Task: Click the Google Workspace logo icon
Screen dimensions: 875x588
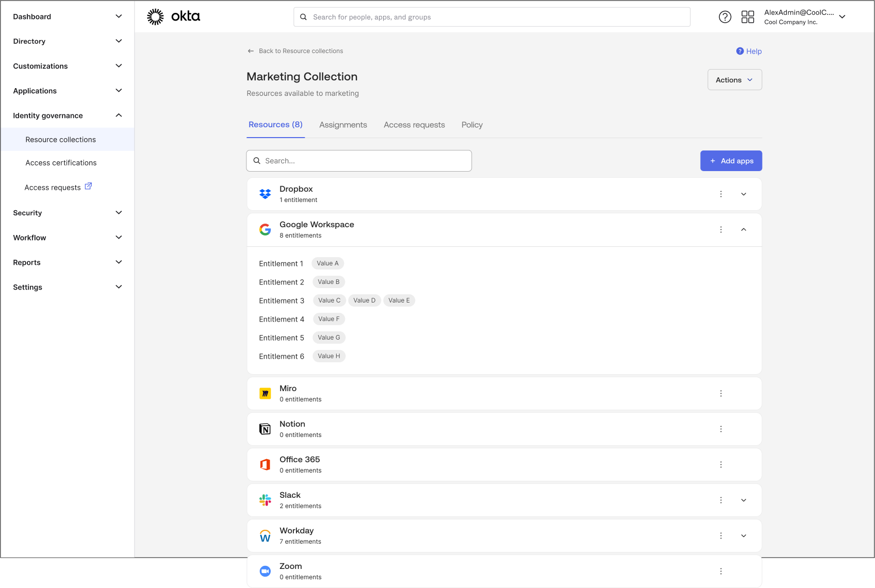Action: [x=265, y=229]
